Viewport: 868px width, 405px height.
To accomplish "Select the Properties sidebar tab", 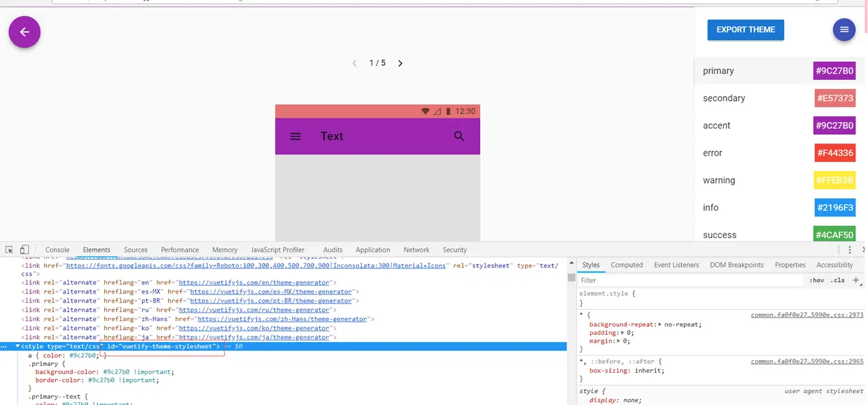I will (790, 265).
